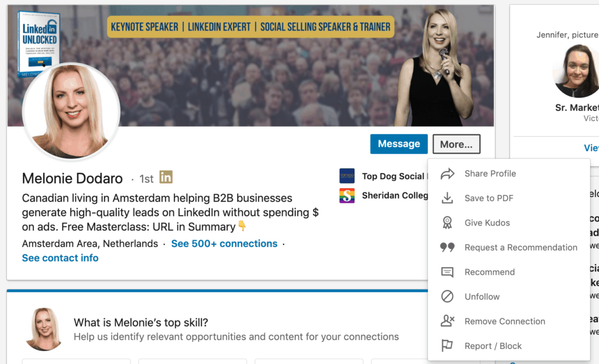599x364 pixels.
Task: Click the Request a Recommendation quote icon
Action: click(447, 247)
